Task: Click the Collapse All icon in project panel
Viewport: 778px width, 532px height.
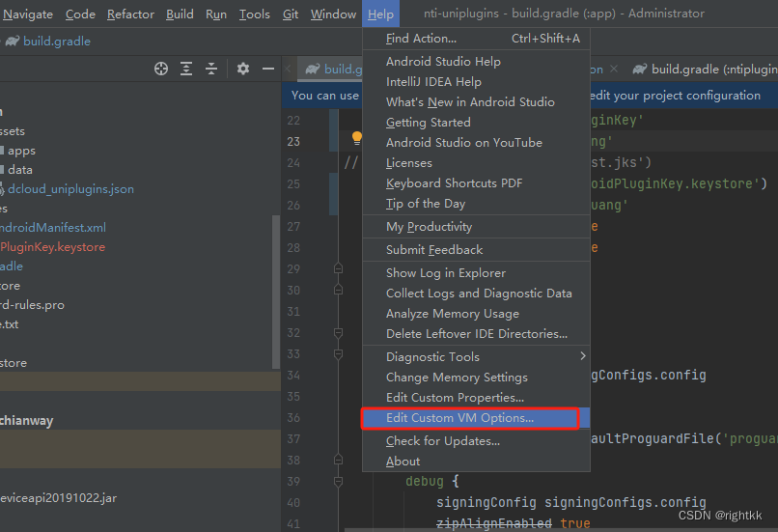Action: (x=211, y=69)
